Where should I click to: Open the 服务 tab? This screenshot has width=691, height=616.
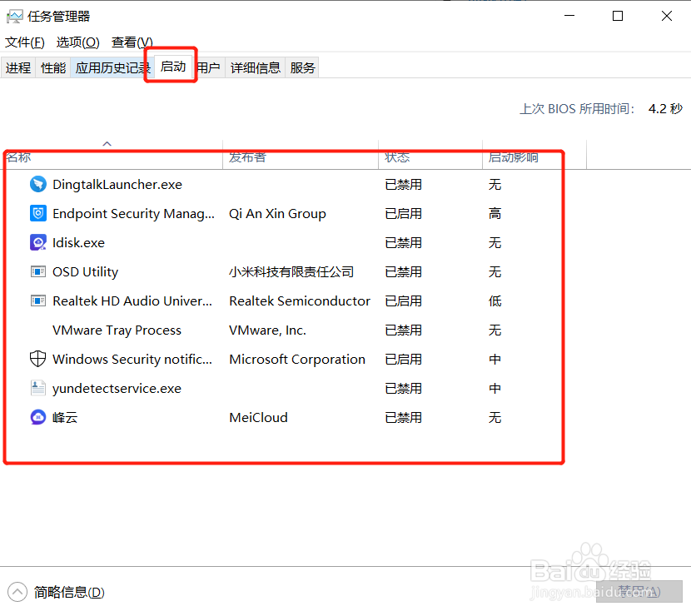(302, 67)
